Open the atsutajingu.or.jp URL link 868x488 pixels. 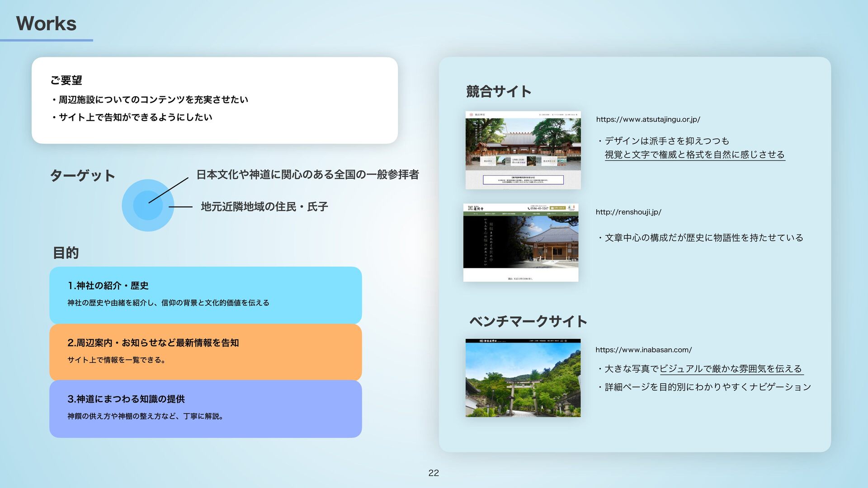648,119
